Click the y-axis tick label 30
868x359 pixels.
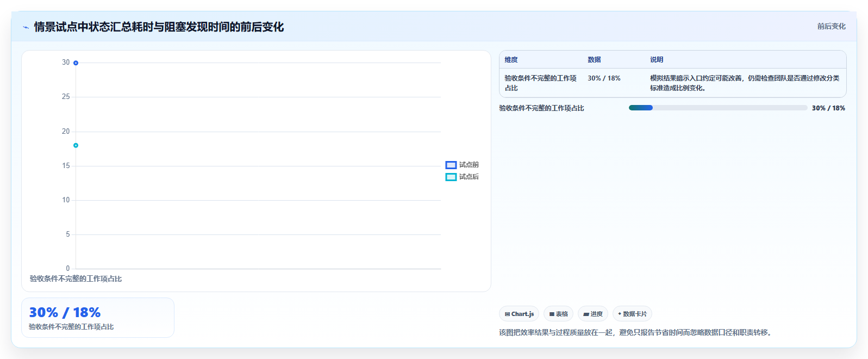[66, 63]
